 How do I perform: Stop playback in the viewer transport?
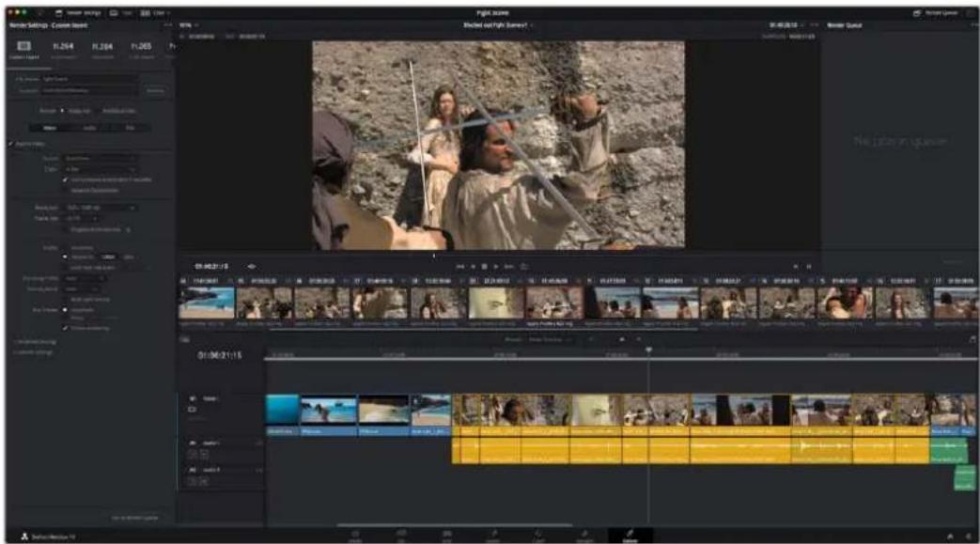(x=484, y=267)
